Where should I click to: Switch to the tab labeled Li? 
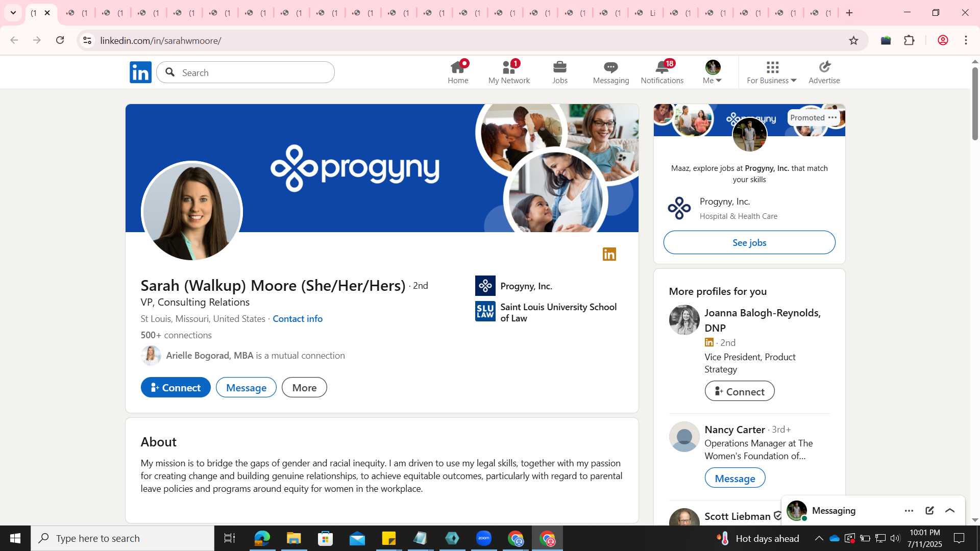pyautogui.click(x=645, y=13)
